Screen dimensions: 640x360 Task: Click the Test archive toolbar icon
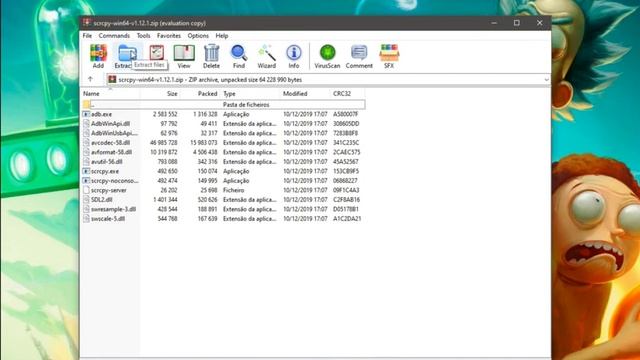pos(157,53)
